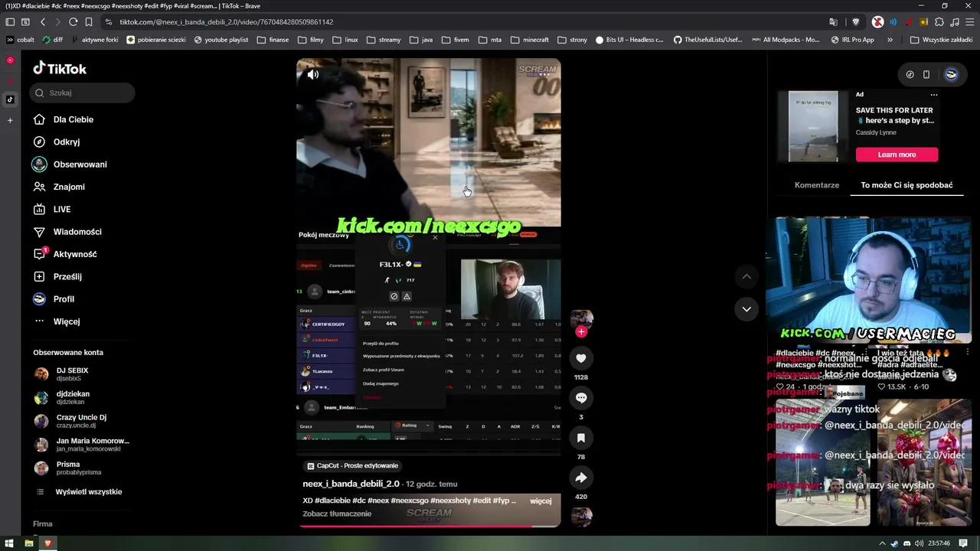Go back to previous page
The height and width of the screenshot is (551, 980).
click(43, 22)
